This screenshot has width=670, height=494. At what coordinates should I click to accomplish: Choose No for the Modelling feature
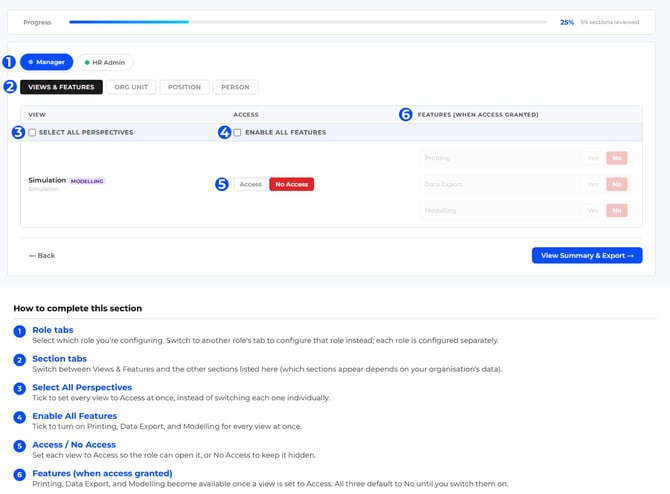tap(617, 210)
